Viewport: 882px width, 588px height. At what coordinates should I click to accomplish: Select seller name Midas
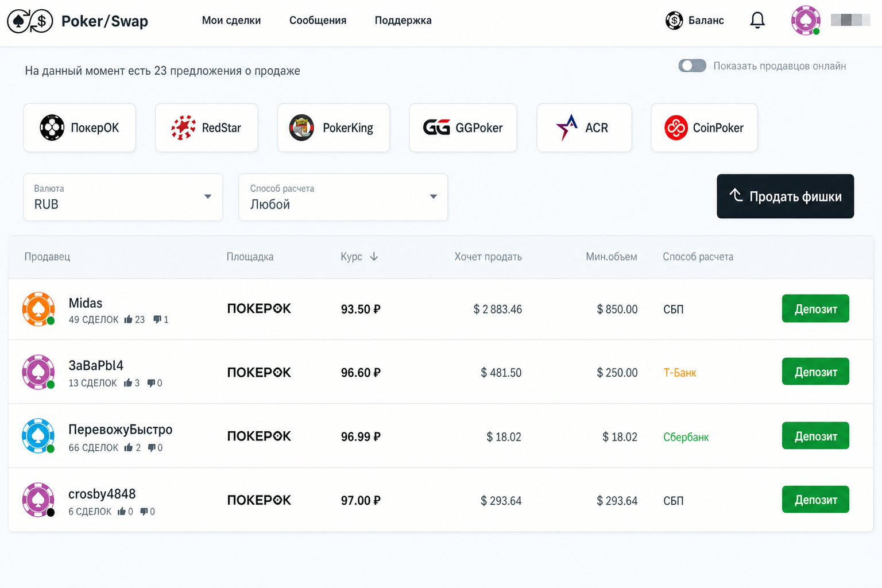[x=86, y=303]
